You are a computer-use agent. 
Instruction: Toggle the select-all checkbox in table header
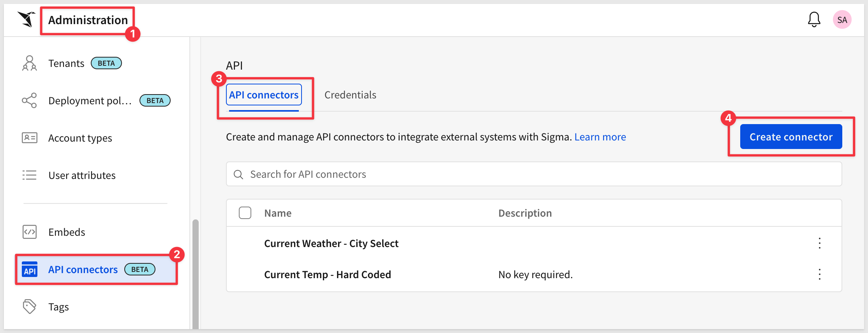click(245, 213)
